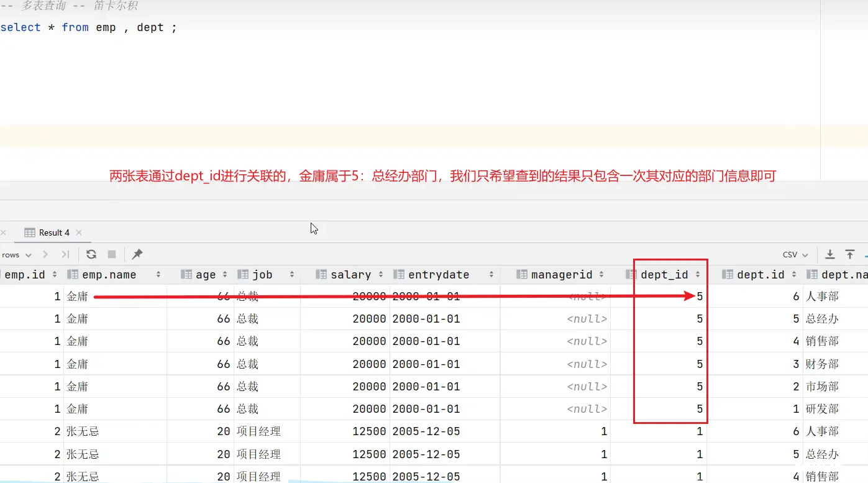The width and height of the screenshot is (868, 483).
Task: Sort by the job column arrows
Action: point(292,275)
